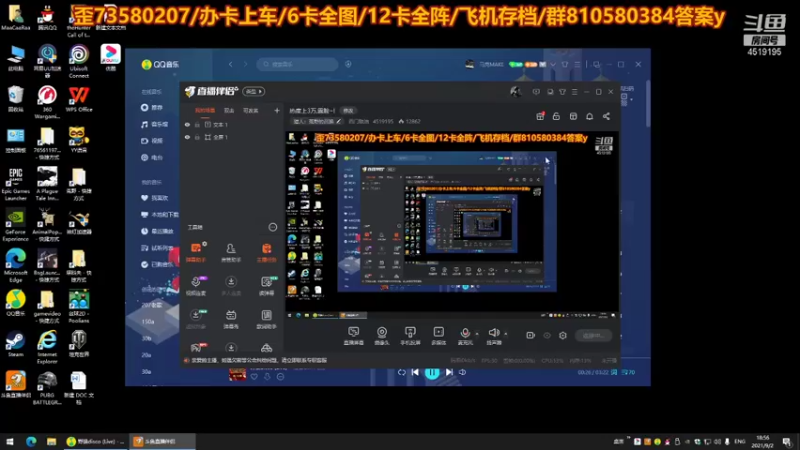Open World of Tanks desktop icon

pos(79,344)
